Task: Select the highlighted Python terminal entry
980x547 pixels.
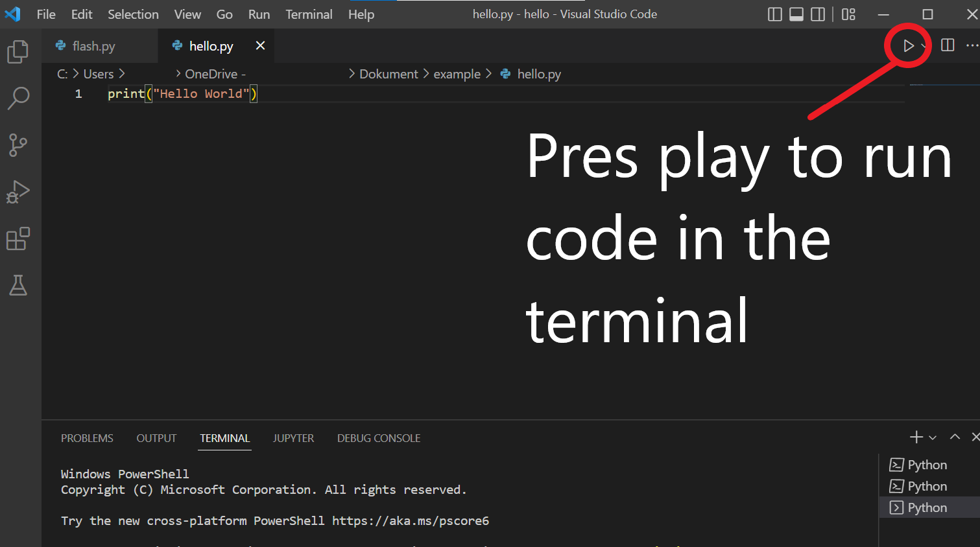Action: point(929,507)
